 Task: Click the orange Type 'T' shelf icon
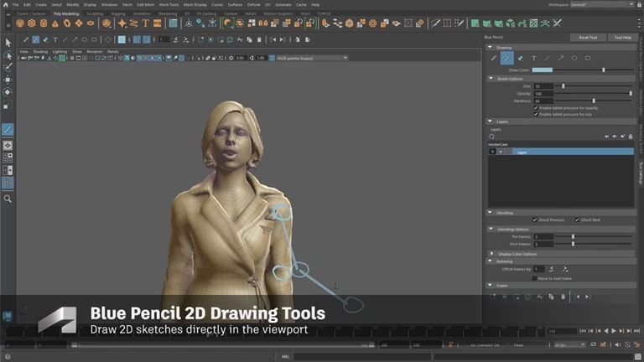click(145, 23)
